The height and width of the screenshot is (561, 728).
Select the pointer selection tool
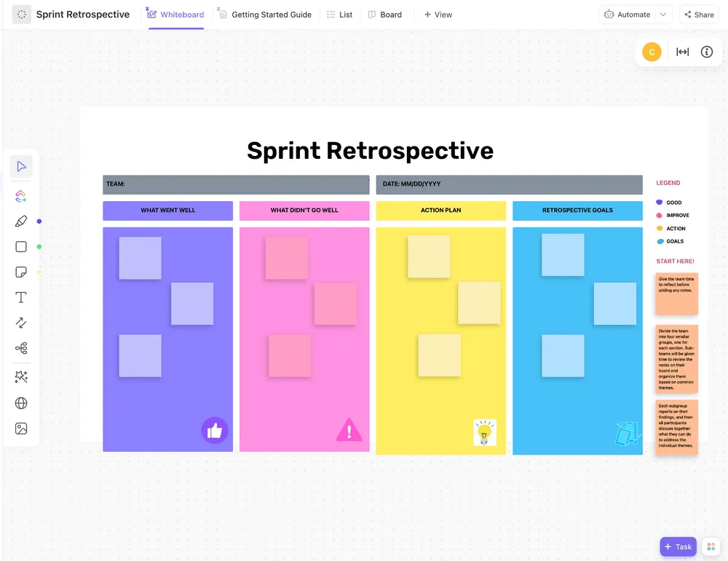21,166
